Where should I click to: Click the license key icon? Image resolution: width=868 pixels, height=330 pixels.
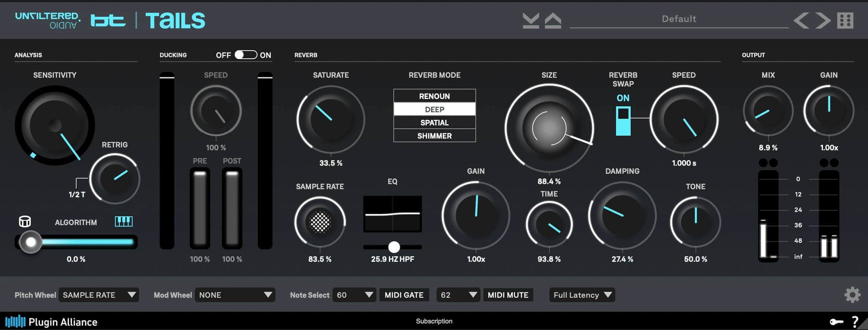837,322
